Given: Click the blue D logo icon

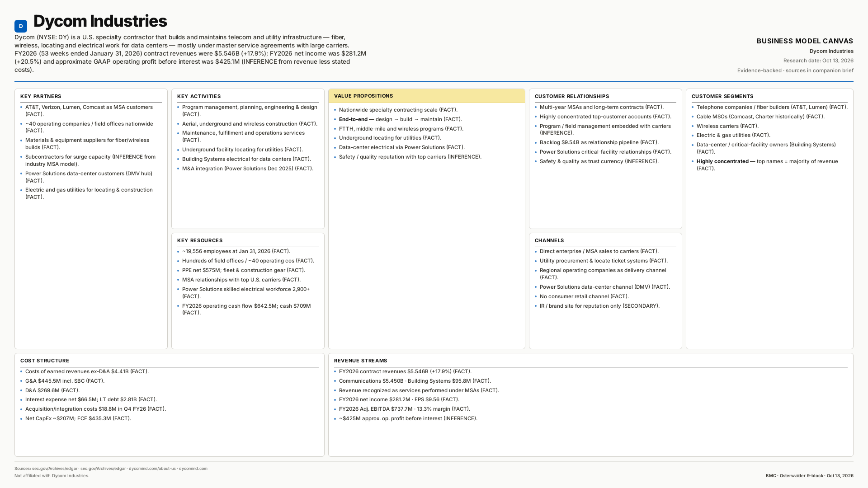Looking at the screenshot, I should [x=21, y=26].
